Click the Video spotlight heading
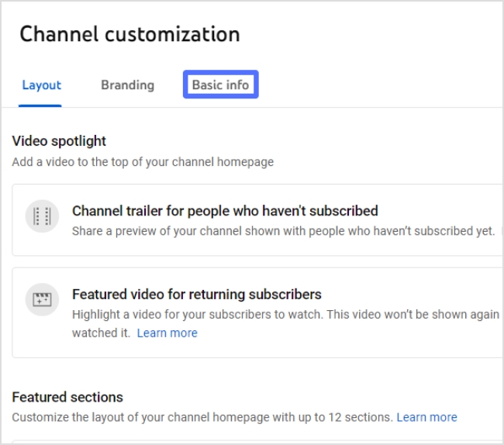The height and width of the screenshot is (445, 504). (x=59, y=141)
